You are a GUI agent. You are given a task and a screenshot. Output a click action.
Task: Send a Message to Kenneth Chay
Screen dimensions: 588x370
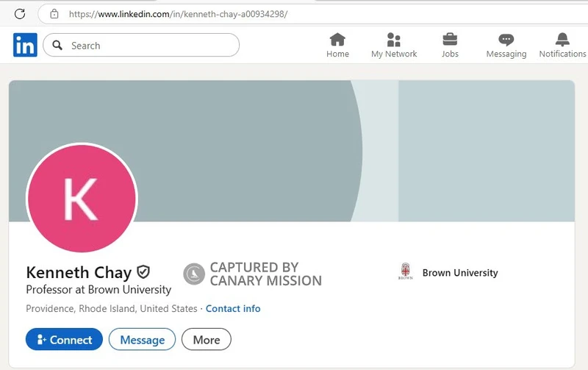pos(142,340)
